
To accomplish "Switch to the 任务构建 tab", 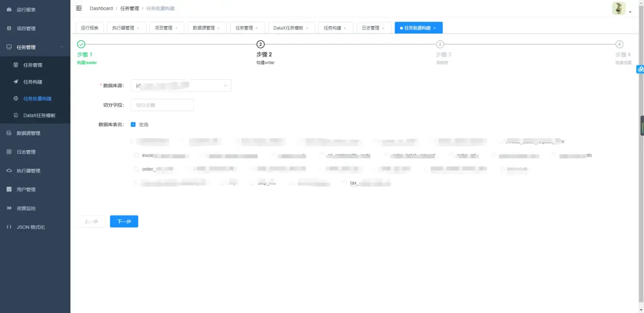I will 332,27.
